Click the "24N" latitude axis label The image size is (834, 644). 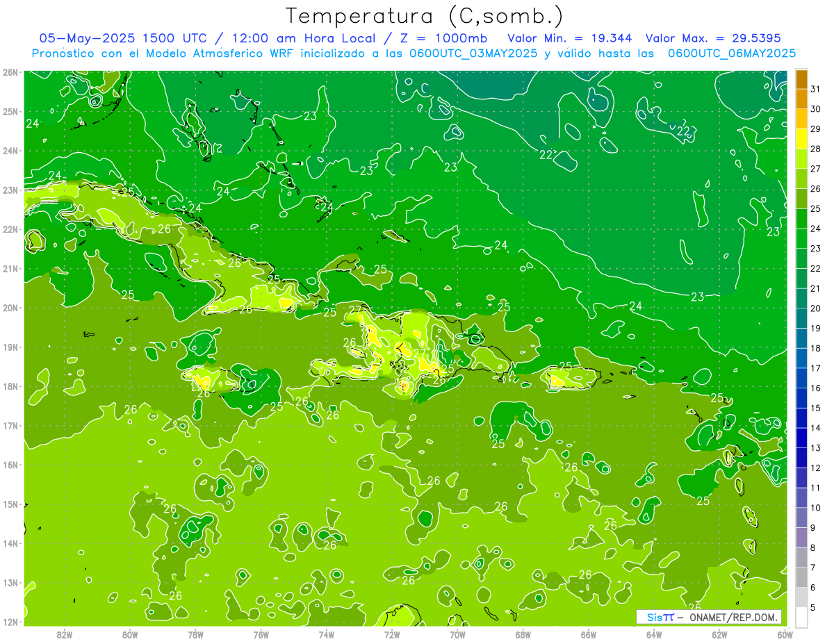click(x=10, y=151)
